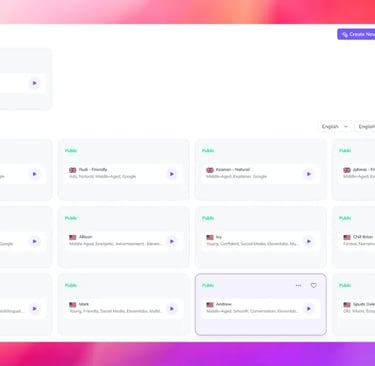
Task: Select the Allison voice name
Action: point(86,237)
